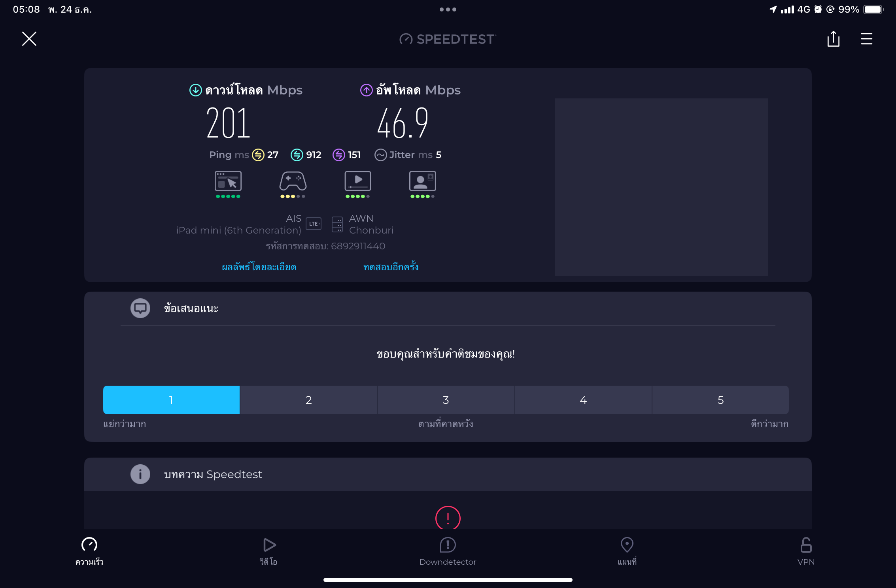The height and width of the screenshot is (588, 896).
Task: Tap the video conferencing quality icon
Action: point(422,181)
